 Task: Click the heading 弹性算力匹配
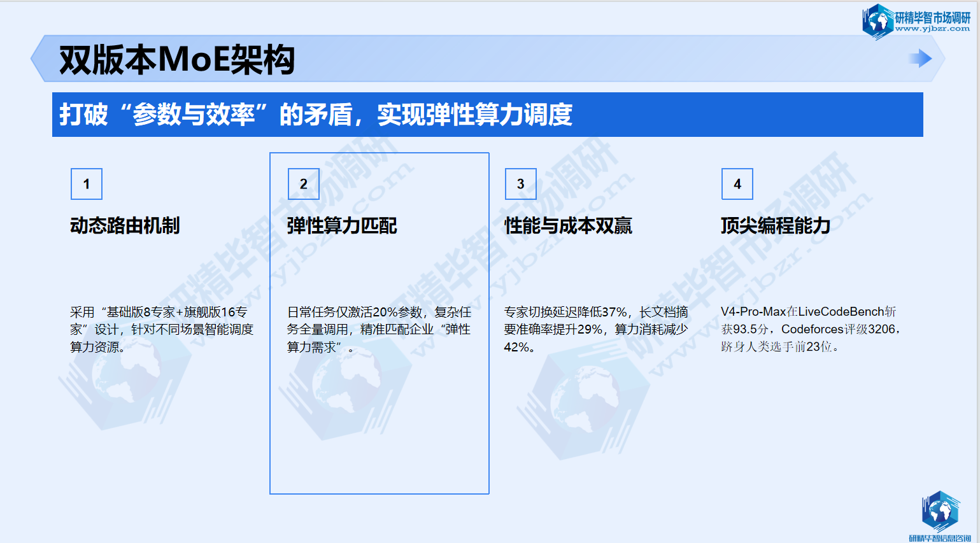pyautogui.click(x=342, y=225)
